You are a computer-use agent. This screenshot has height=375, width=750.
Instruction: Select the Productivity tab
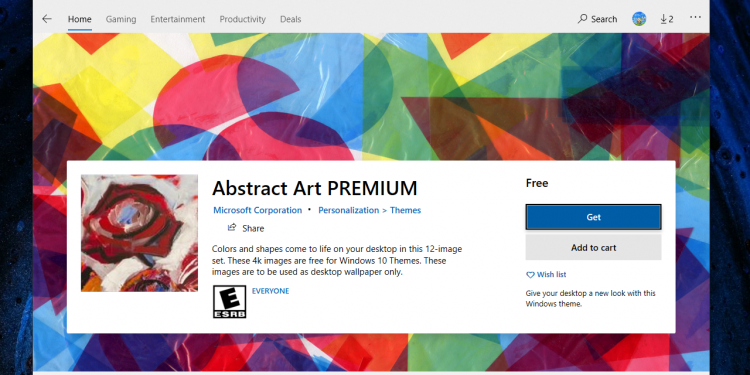(243, 20)
